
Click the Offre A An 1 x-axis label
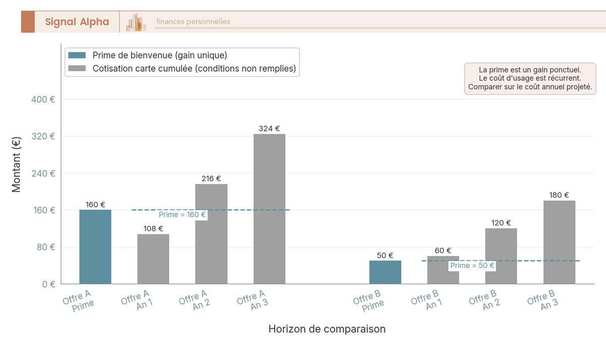[137, 300]
